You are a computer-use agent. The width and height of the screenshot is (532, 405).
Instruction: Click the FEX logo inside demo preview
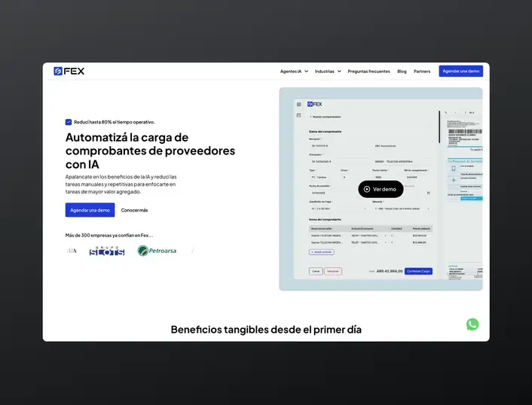pos(314,104)
